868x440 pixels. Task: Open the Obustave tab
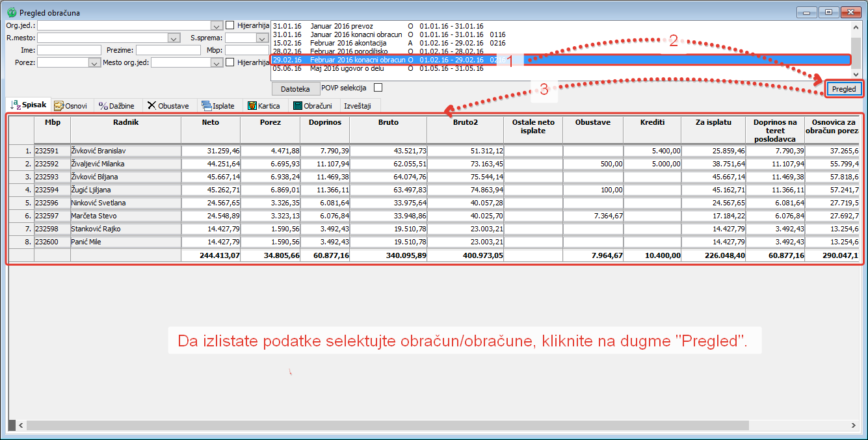(x=168, y=105)
